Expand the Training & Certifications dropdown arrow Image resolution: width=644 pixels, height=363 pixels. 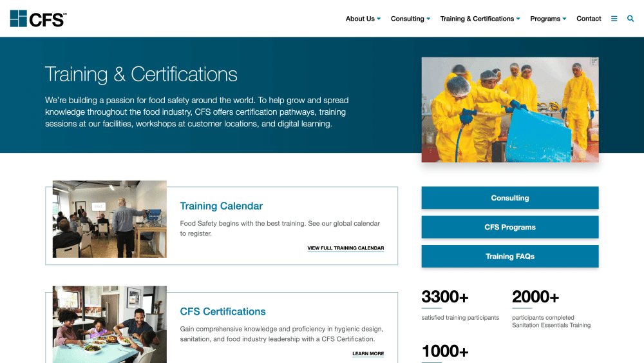point(518,19)
